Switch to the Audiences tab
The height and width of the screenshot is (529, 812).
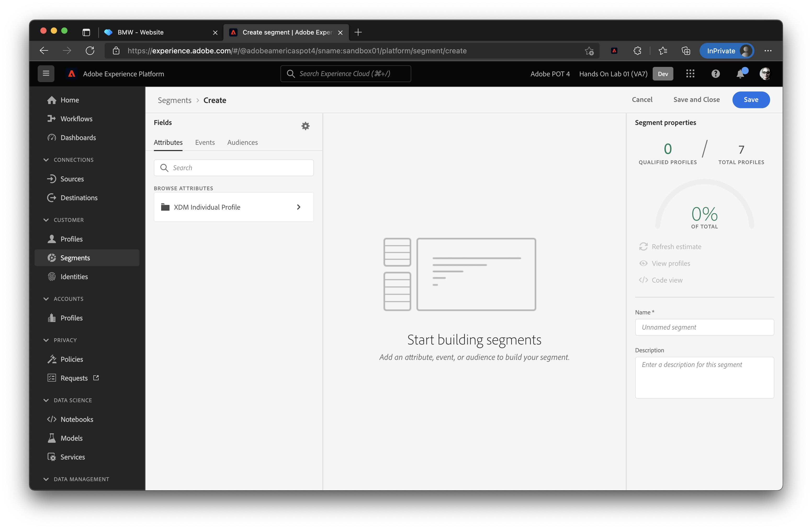click(242, 142)
